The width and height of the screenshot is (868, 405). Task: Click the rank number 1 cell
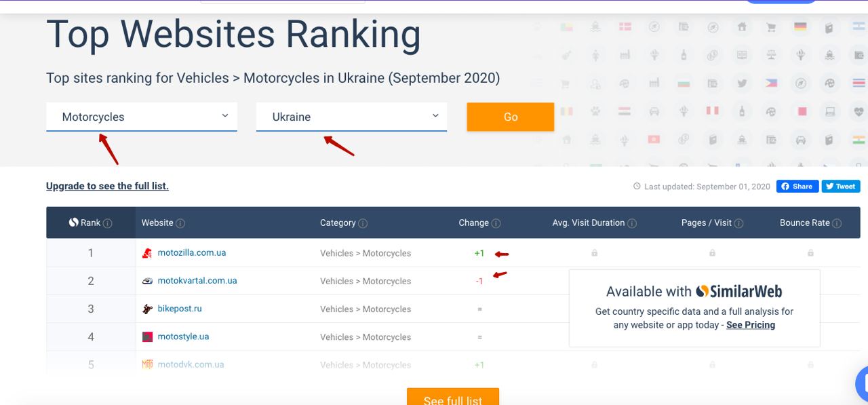[x=91, y=253]
